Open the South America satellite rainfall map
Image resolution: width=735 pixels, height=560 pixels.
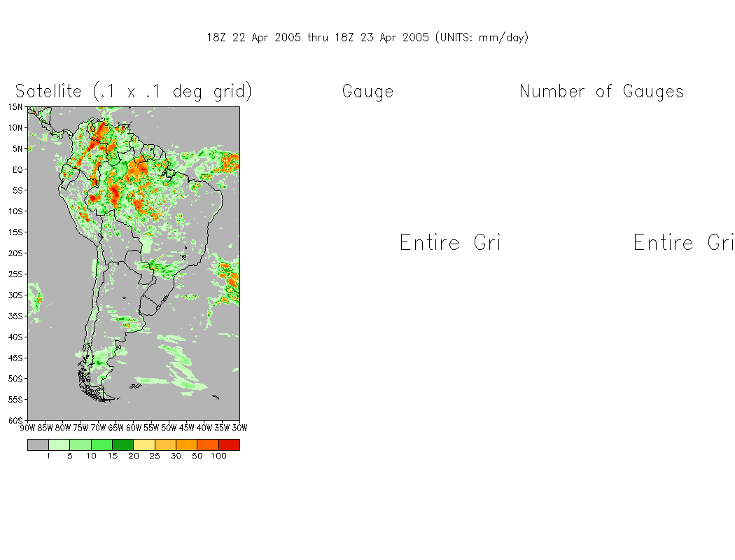click(x=134, y=263)
